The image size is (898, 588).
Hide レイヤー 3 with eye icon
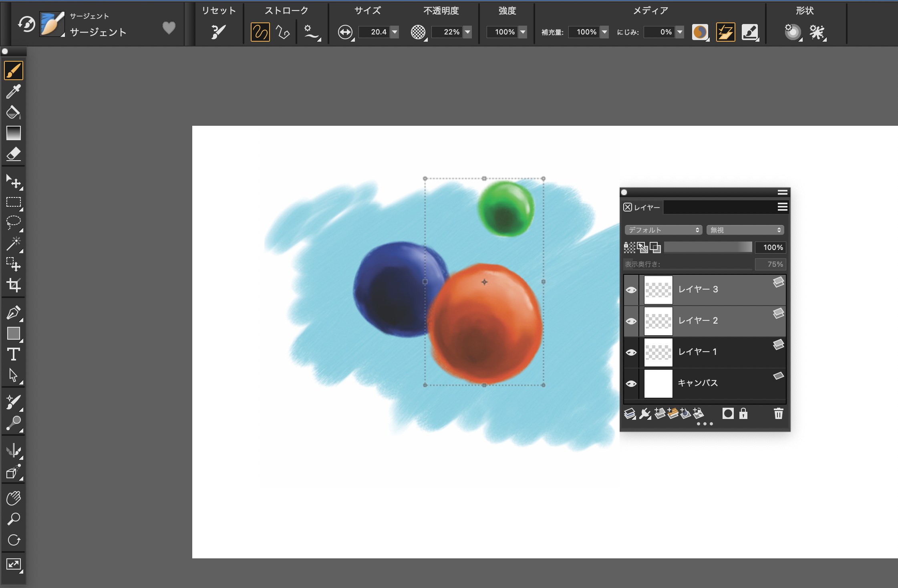[631, 290]
